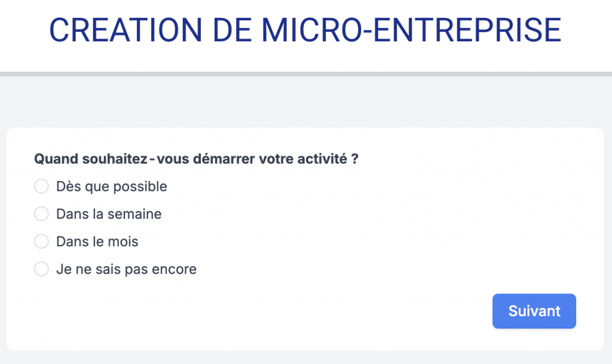Click the "Dès que possible" label text
This screenshot has width=612, height=364.
click(111, 186)
